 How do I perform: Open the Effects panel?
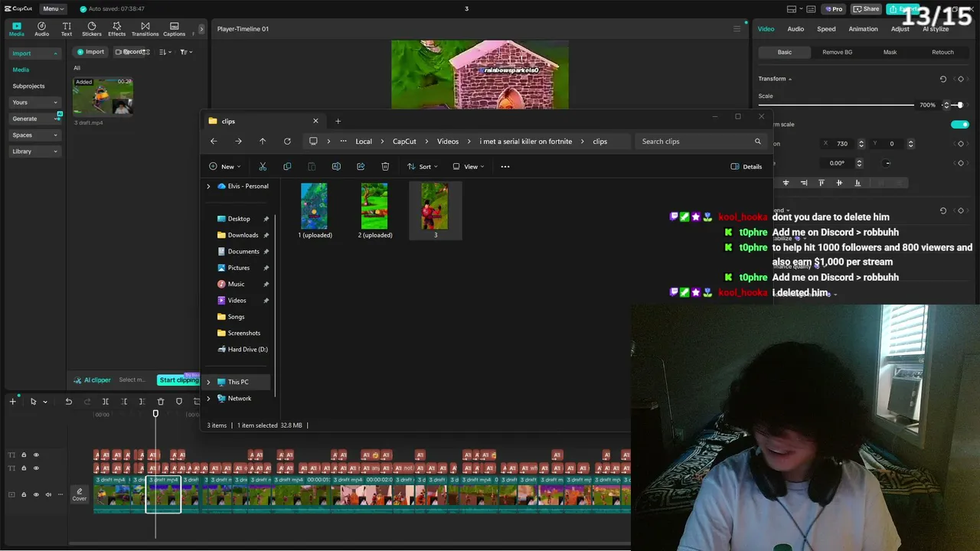point(116,29)
